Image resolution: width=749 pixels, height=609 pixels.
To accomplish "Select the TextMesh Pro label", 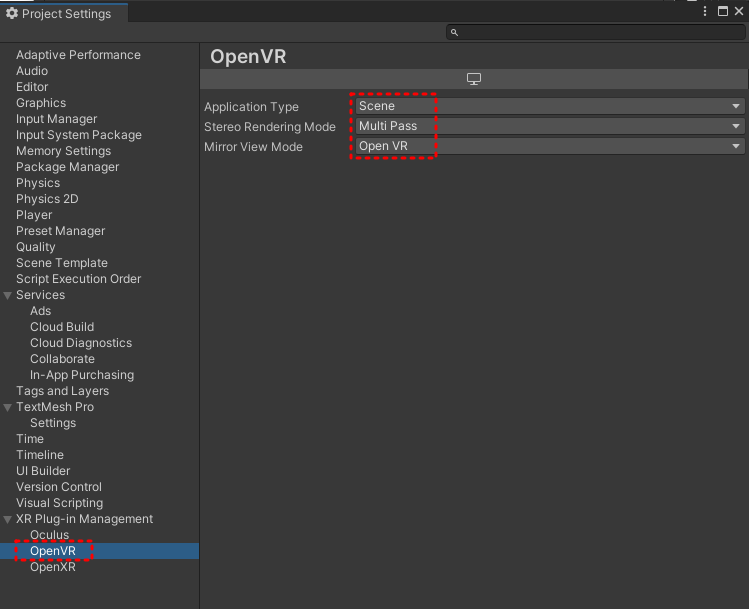I will [x=55, y=407].
